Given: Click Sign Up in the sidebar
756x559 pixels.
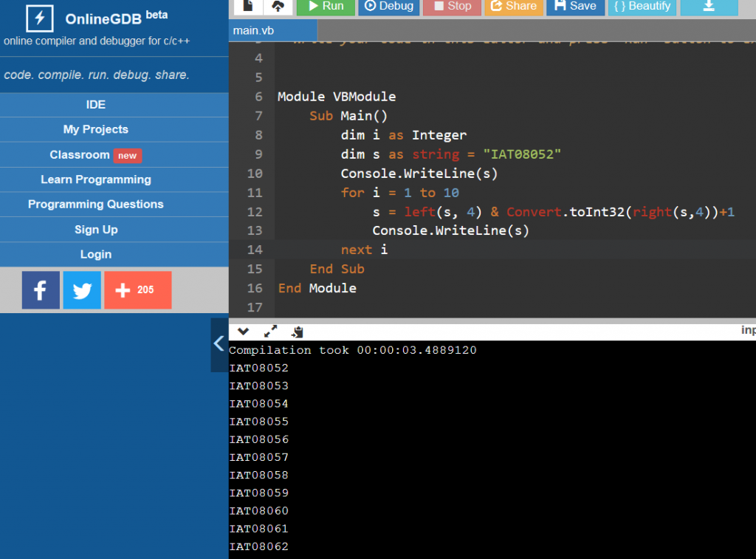Looking at the screenshot, I should click(114, 230).
